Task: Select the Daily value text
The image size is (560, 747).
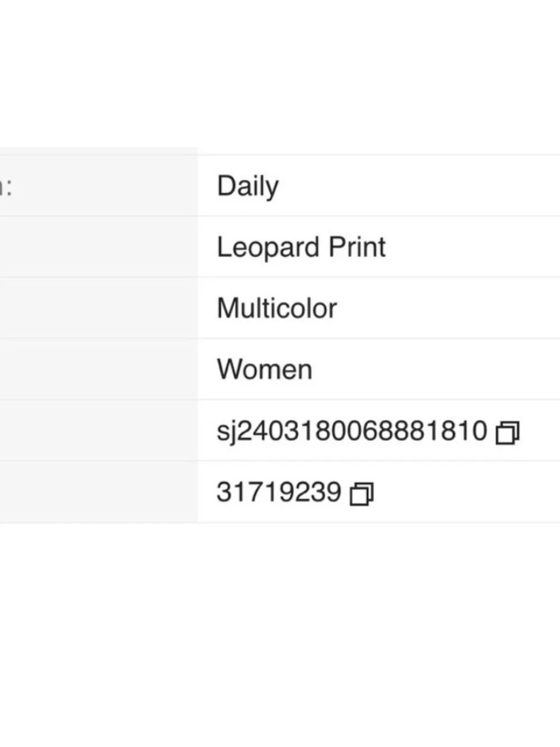Action: [x=248, y=187]
